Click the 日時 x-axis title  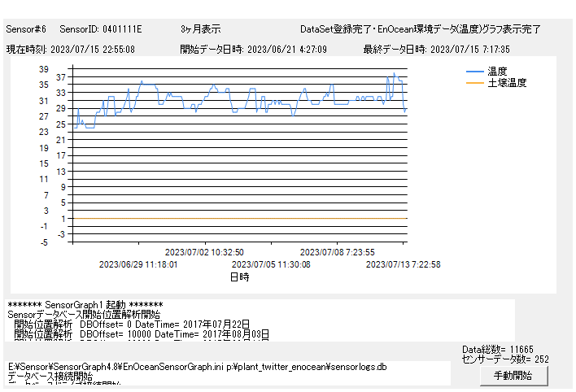(240, 277)
